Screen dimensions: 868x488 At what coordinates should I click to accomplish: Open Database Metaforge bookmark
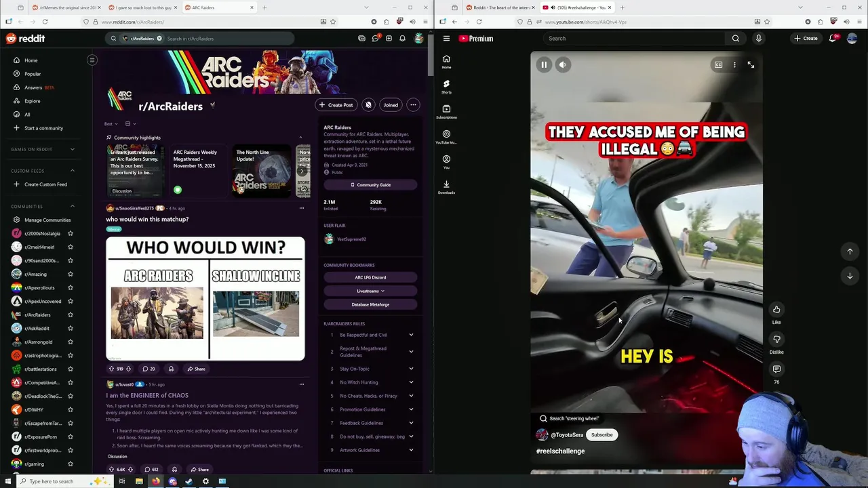tap(370, 304)
